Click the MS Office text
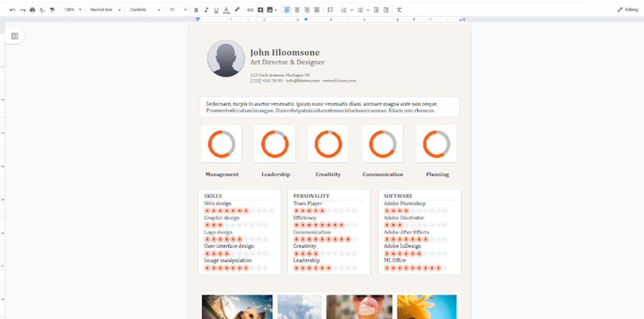This screenshot has height=319, width=644. [395, 260]
